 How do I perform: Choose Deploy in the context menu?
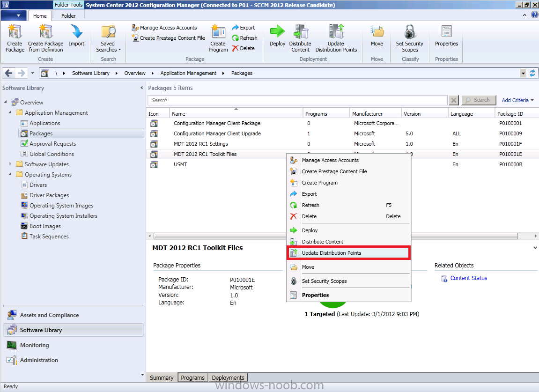pyautogui.click(x=348, y=230)
